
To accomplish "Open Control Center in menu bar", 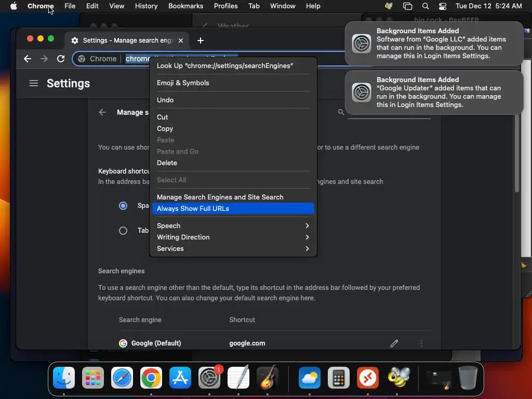I will pyautogui.click(x=443, y=6).
